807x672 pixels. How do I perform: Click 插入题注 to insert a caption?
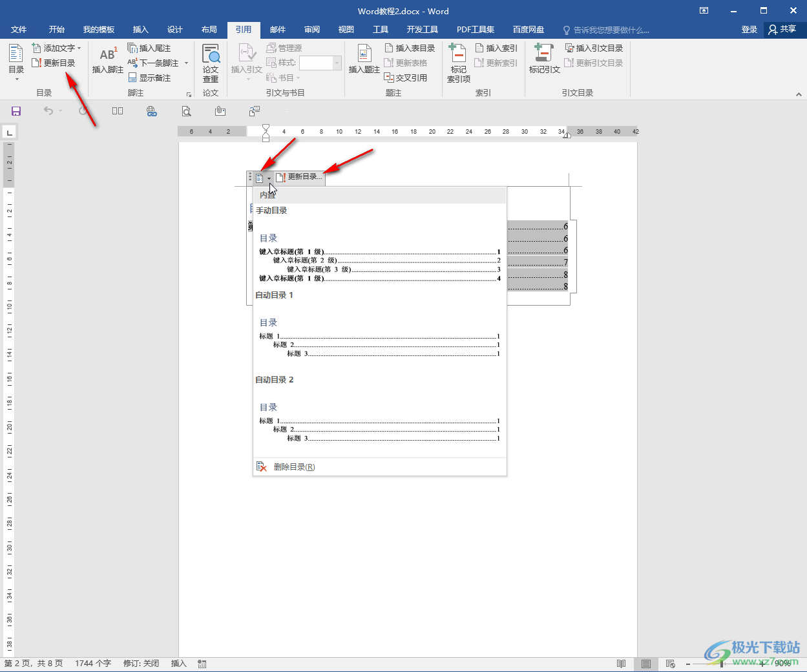(364, 60)
